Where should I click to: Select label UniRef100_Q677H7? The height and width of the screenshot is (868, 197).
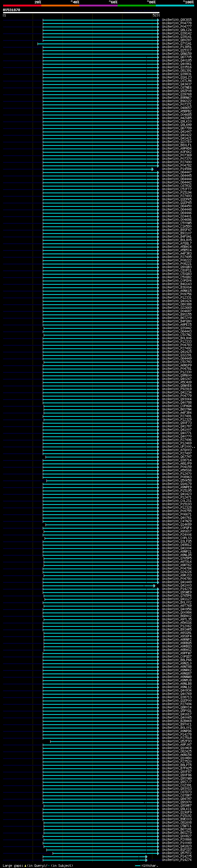176,457
